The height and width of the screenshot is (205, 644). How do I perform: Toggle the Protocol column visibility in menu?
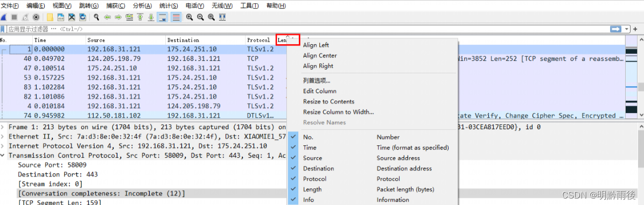373,179
